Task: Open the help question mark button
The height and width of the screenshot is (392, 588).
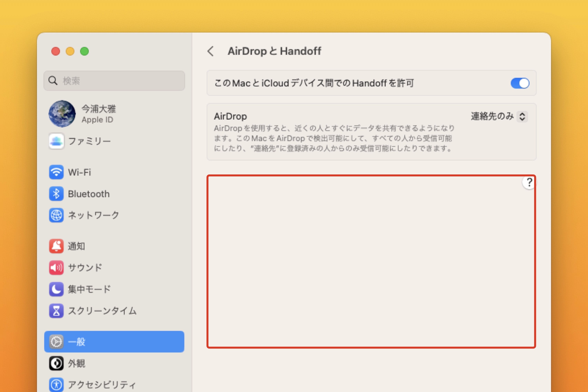Action: point(529,182)
